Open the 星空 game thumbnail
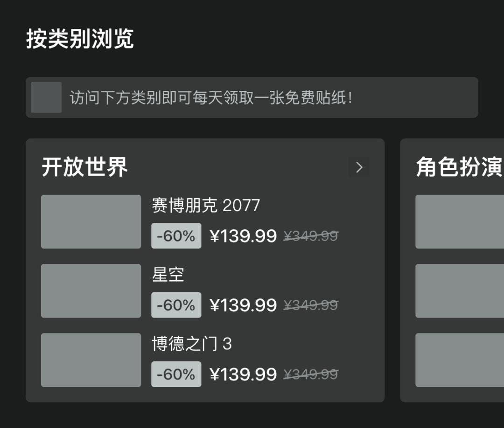504x428 pixels. pos(91,290)
